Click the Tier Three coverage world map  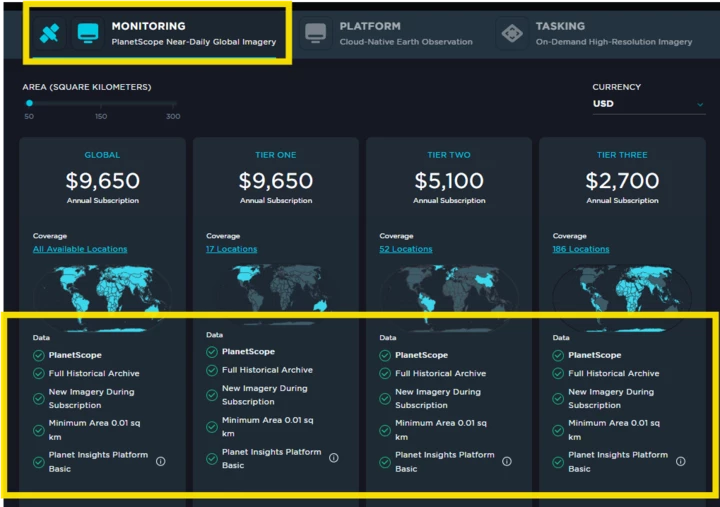[622, 298]
